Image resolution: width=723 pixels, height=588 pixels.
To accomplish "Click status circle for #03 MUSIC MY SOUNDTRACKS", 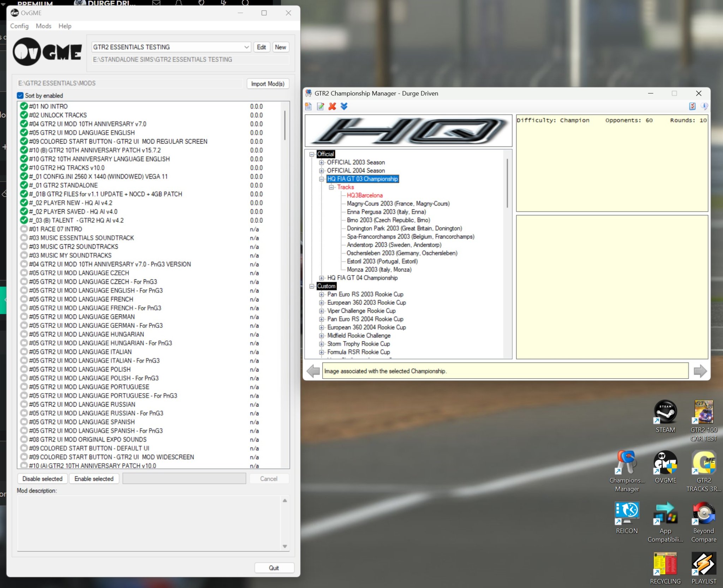I will pos(24,255).
